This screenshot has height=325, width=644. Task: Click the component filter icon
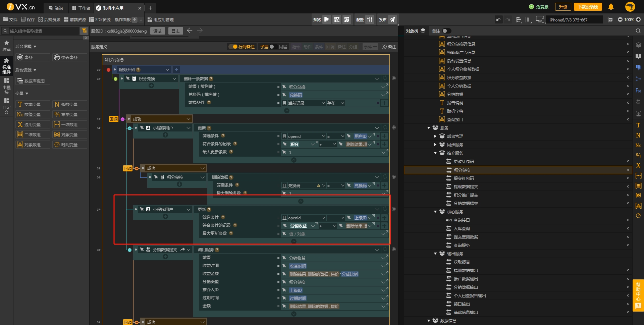point(84,31)
